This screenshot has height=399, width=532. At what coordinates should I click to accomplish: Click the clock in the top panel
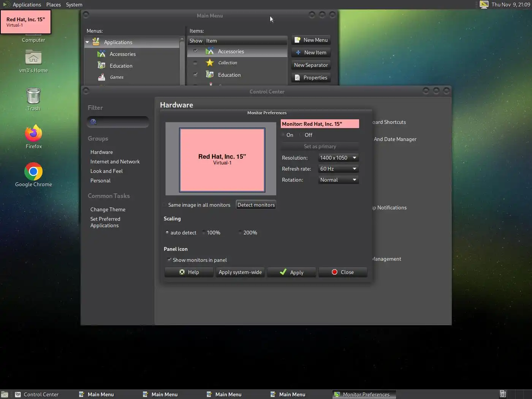pyautogui.click(x=511, y=5)
